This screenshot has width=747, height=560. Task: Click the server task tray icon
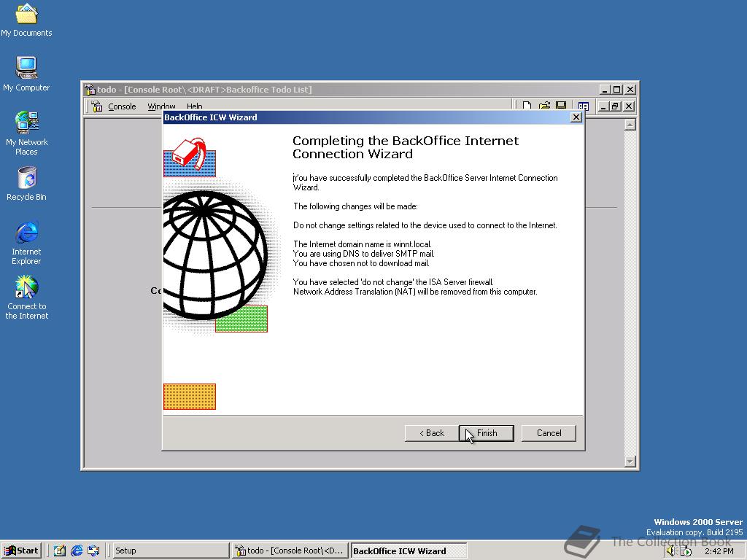[686, 551]
